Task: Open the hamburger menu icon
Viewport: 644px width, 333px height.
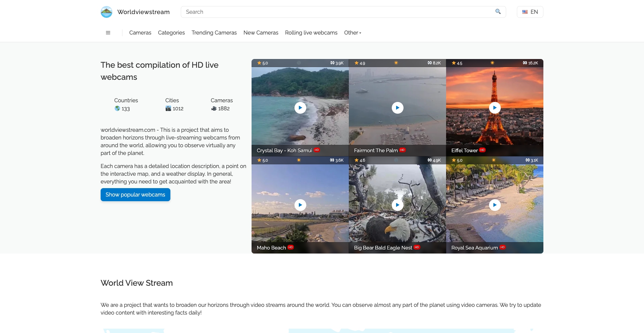Action: click(108, 33)
